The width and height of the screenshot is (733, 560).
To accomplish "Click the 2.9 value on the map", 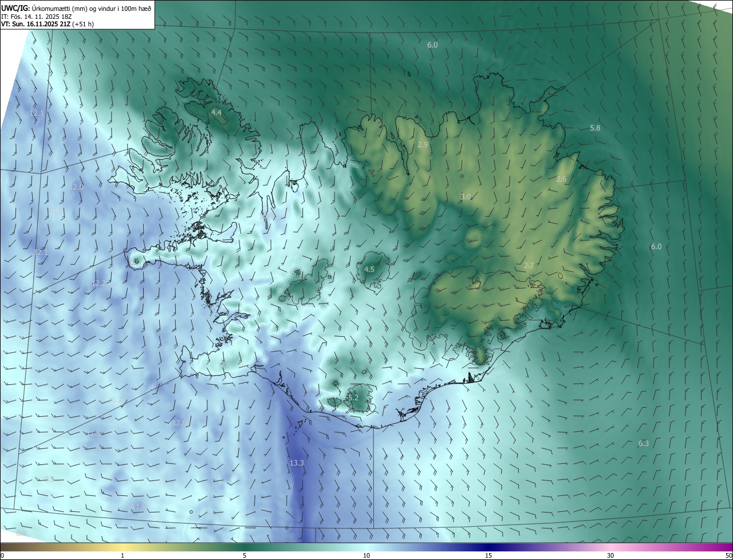I will pos(423,145).
